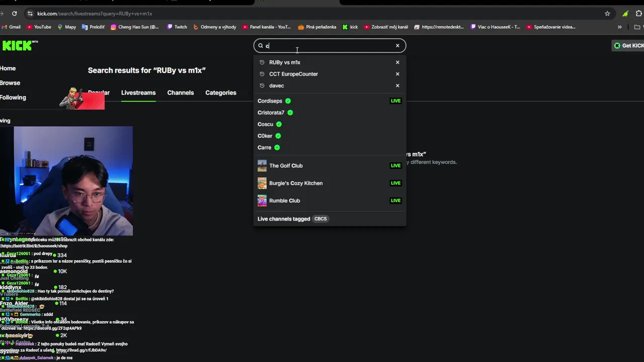This screenshot has width=644, height=362.
Task: Open the Twitch bookmark
Action: click(x=177, y=27)
